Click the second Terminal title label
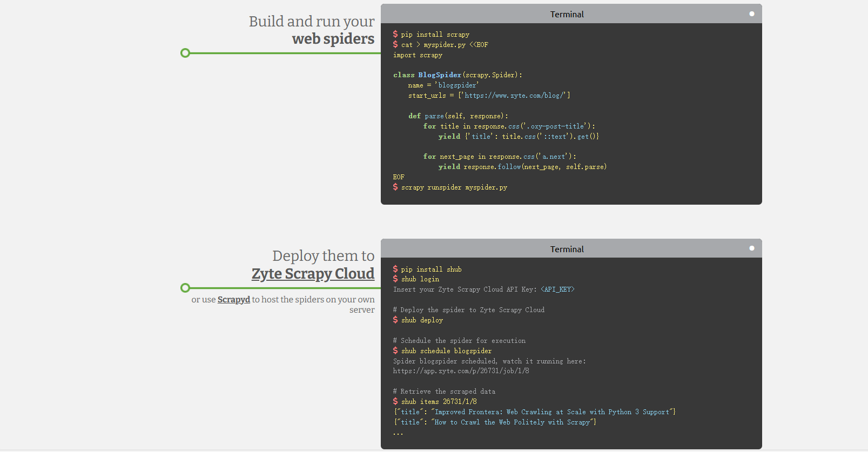Image resolution: width=868 pixels, height=452 pixels. coord(567,249)
